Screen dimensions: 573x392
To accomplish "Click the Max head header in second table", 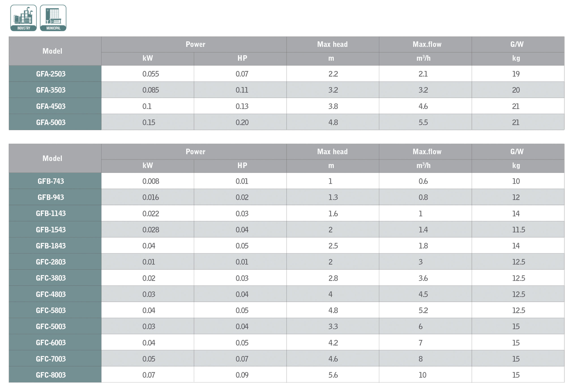I will [x=332, y=152].
